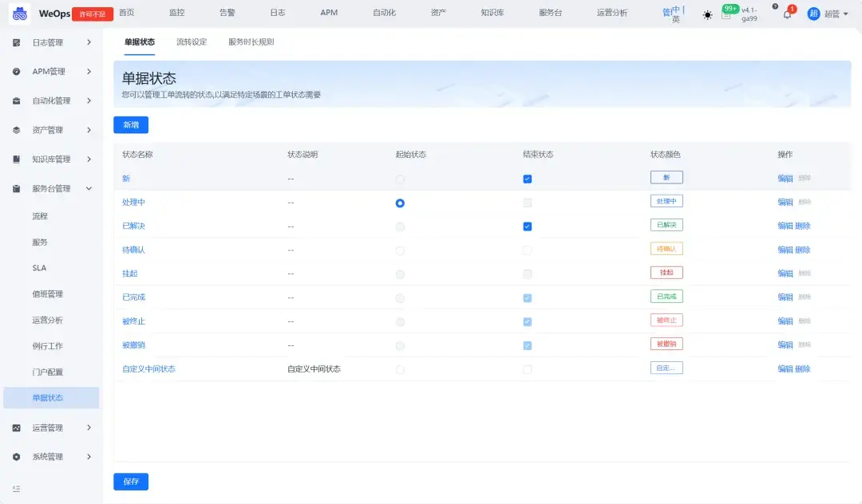Viewport: 862px width, 504px height.
Task: Click the 运营管理 sidebar icon
Action: tap(17, 427)
